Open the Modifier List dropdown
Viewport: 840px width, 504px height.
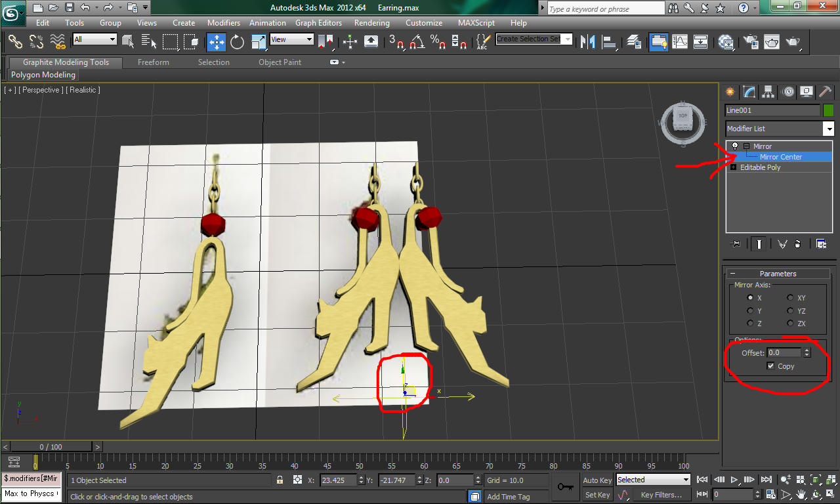click(x=780, y=129)
